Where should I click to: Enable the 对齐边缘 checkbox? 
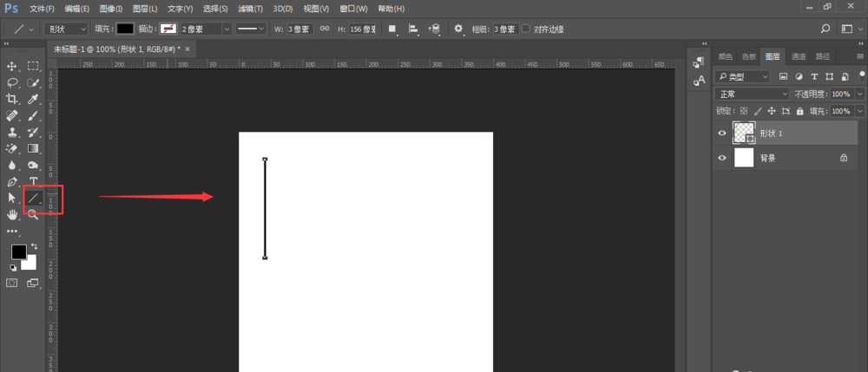click(x=526, y=29)
